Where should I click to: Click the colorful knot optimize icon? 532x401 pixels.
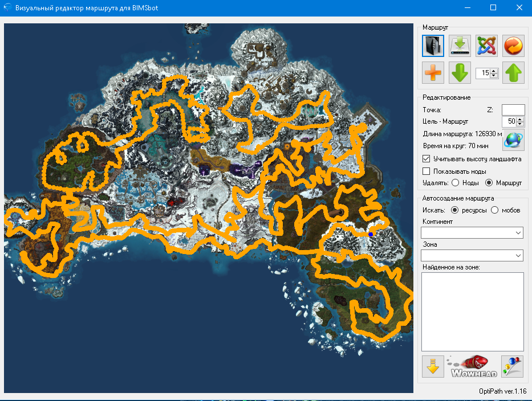(486, 46)
